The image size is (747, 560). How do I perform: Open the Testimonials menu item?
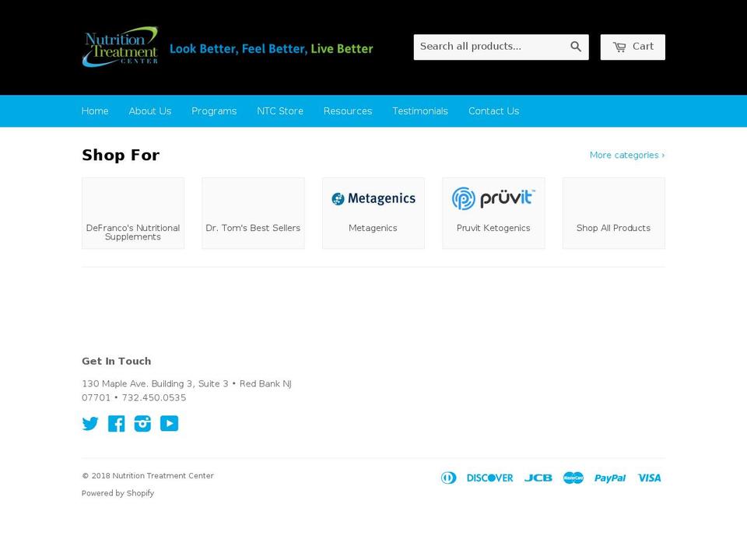click(x=420, y=111)
